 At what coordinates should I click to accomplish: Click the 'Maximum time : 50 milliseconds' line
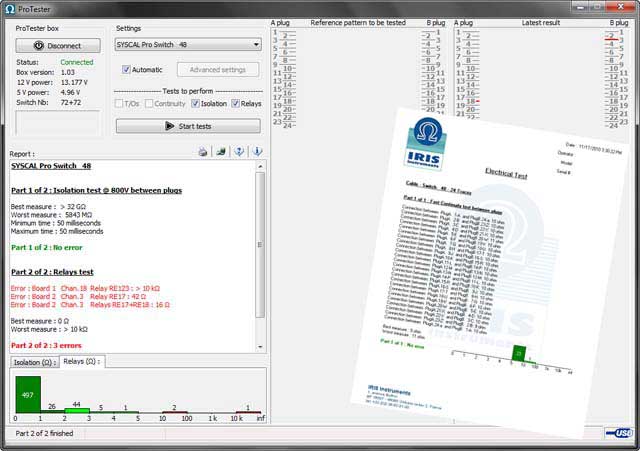[57, 231]
